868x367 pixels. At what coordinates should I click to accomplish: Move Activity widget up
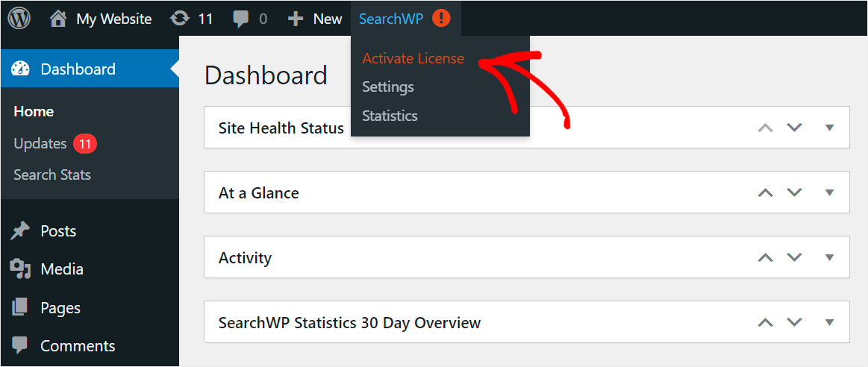(x=765, y=257)
